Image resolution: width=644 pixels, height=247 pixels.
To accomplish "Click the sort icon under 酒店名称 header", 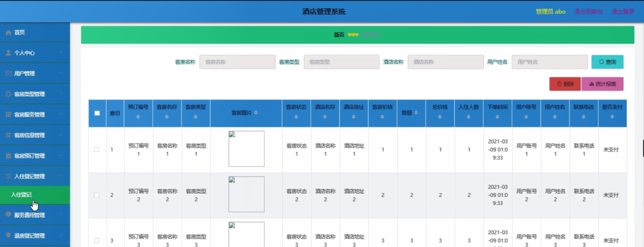I will pyautogui.click(x=325, y=117).
